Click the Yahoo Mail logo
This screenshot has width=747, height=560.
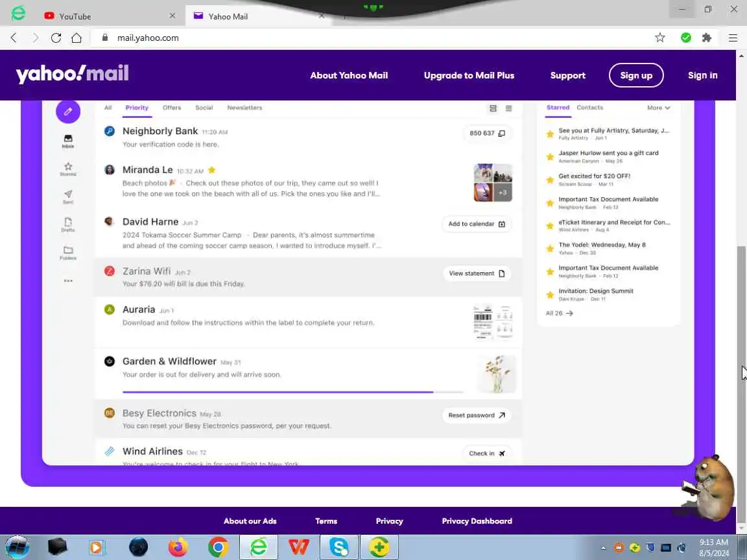click(73, 74)
